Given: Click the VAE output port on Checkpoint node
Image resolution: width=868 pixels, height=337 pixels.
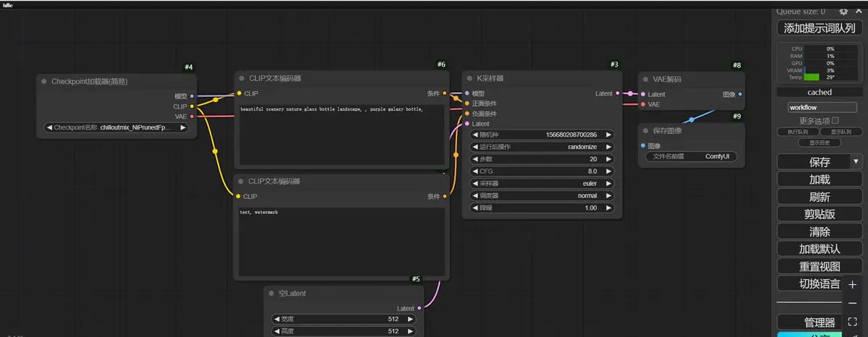Looking at the screenshot, I should click(192, 116).
